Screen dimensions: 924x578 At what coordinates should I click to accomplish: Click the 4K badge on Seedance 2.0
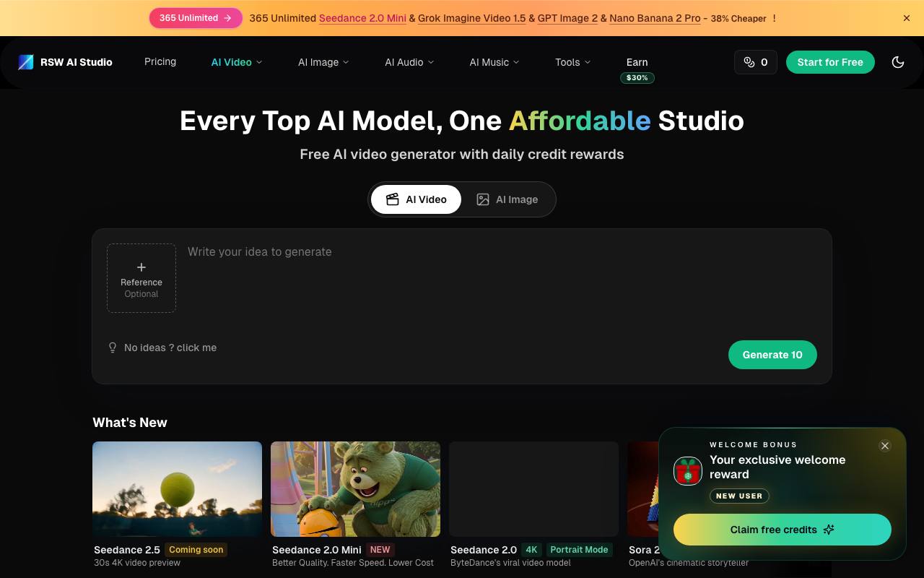click(x=531, y=550)
